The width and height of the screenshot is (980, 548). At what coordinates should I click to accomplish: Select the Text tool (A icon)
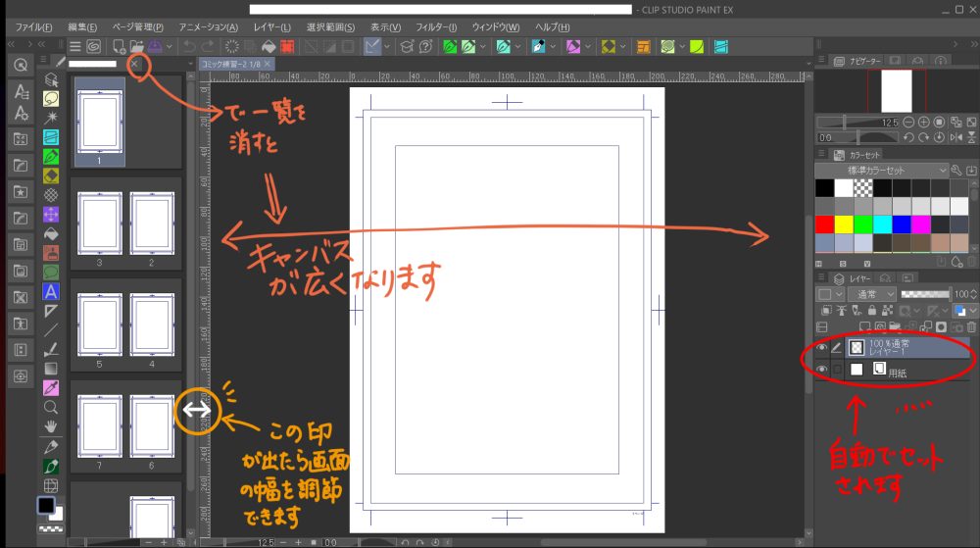(51, 291)
